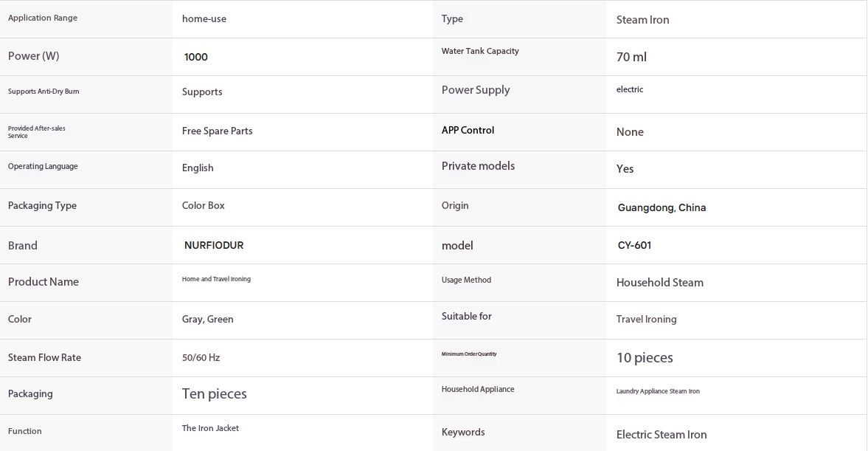Select The Iron Jacket function value
Screen dimensions: 868x451
(x=210, y=428)
